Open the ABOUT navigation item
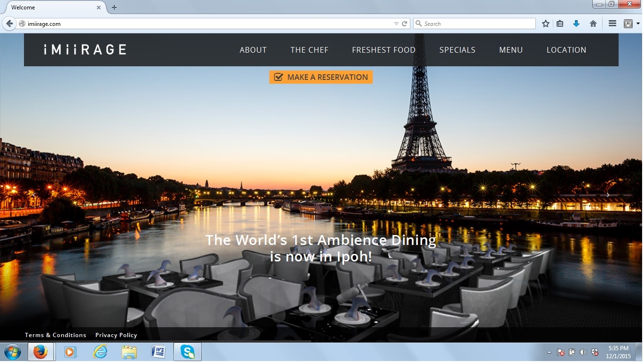 tap(253, 50)
